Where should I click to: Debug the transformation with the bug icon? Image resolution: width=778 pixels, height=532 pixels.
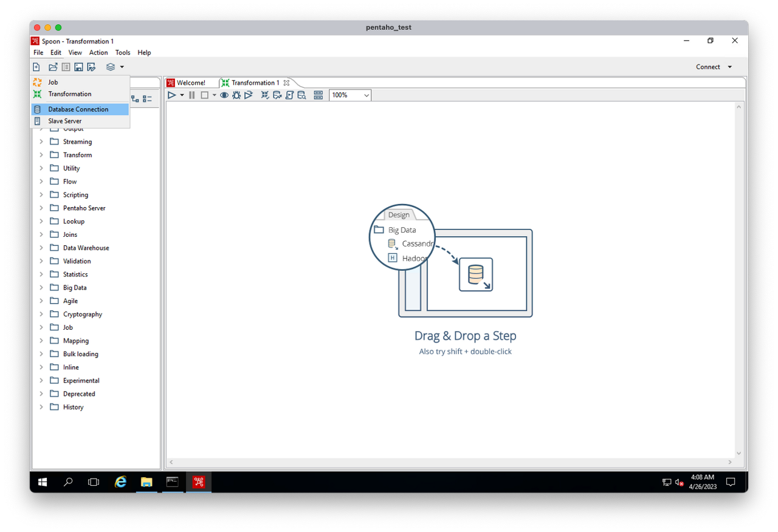coord(236,95)
